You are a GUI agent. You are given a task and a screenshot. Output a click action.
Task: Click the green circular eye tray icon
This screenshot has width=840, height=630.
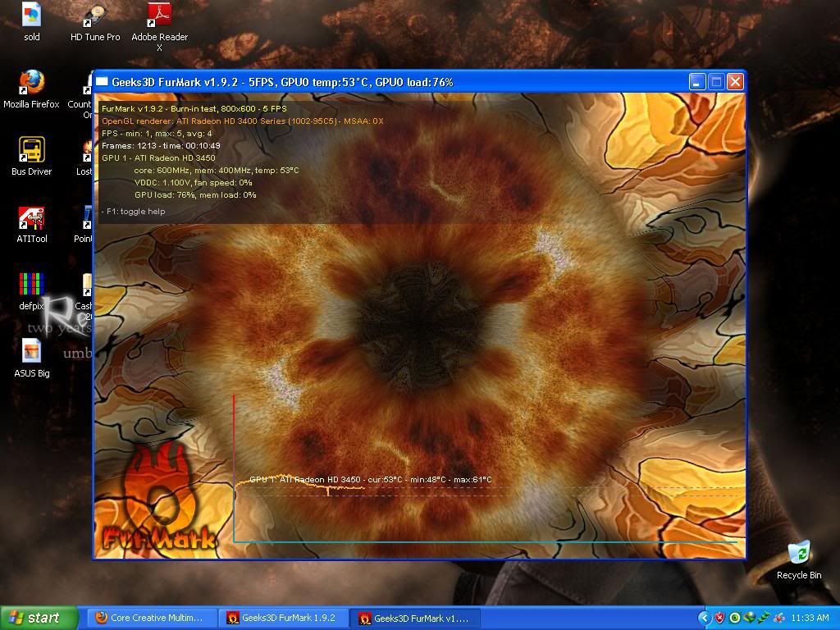click(x=735, y=618)
